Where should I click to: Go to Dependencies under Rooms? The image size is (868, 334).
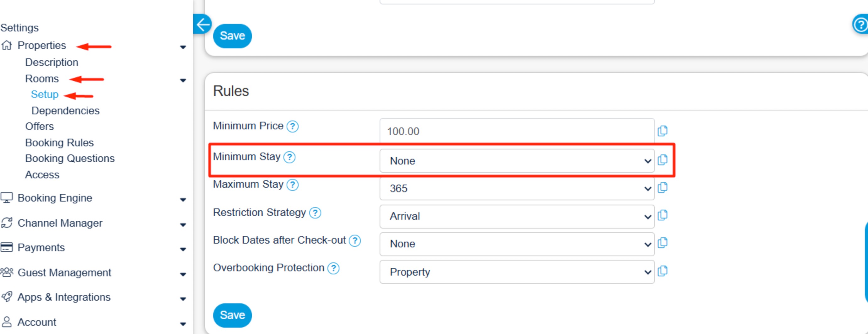65,111
